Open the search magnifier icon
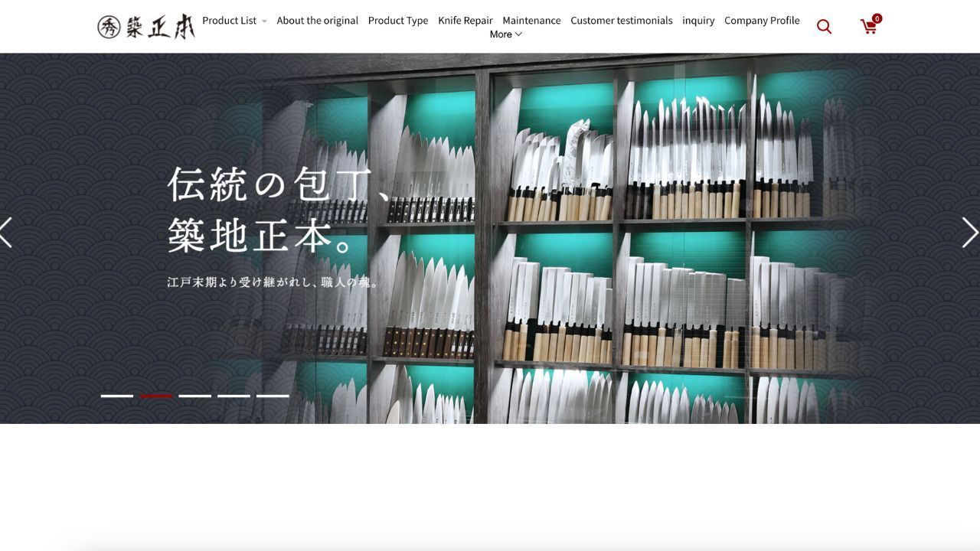This screenshot has height=551, width=980. 824,27
